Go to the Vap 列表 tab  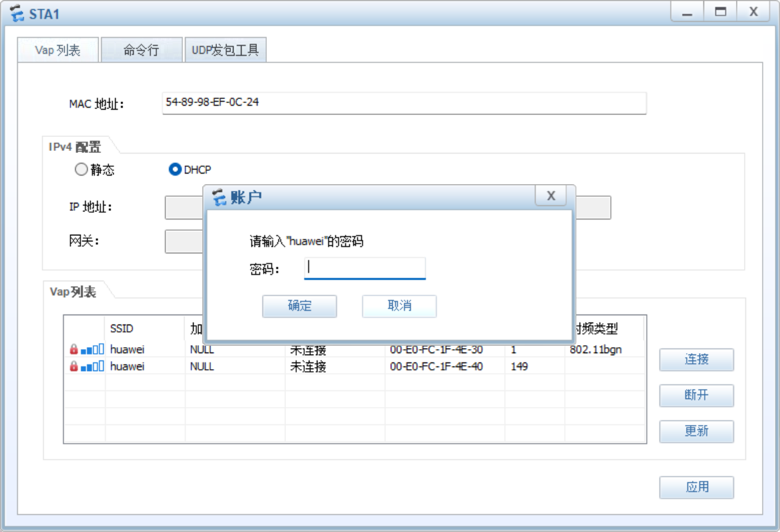(58, 51)
